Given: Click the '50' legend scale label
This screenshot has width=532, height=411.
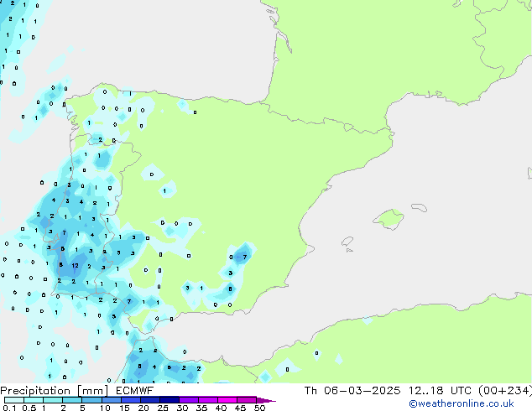Looking at the screenshot, I should click(x=259, y=408).
